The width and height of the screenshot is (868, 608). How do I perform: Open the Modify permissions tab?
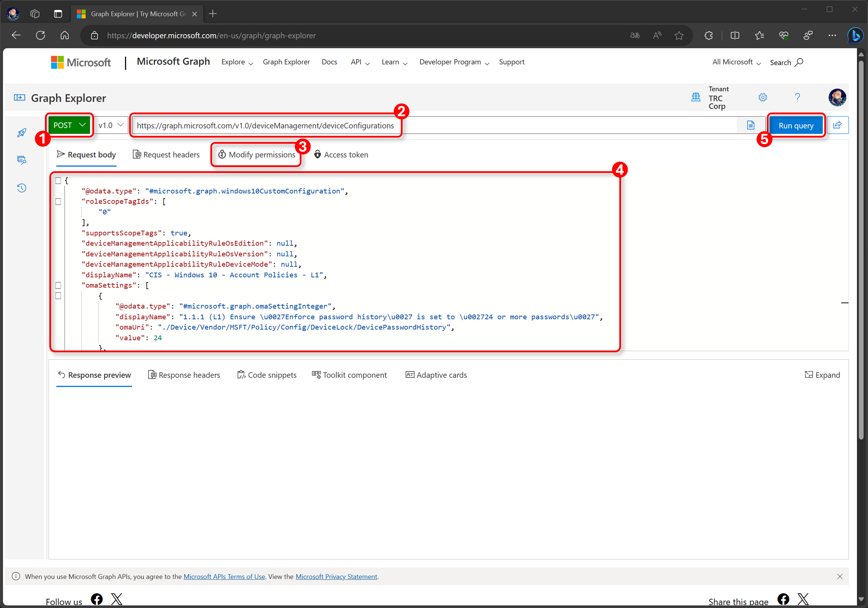tap(257, 154)
